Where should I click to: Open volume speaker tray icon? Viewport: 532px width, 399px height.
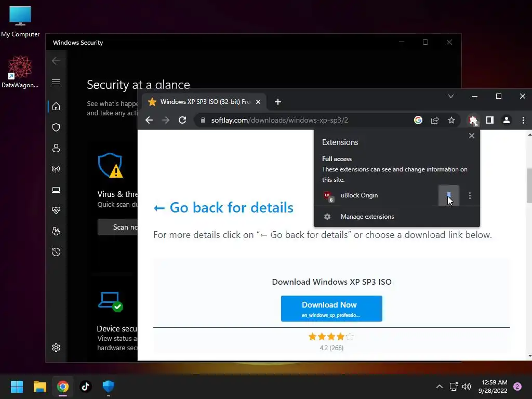click(467, 387)
